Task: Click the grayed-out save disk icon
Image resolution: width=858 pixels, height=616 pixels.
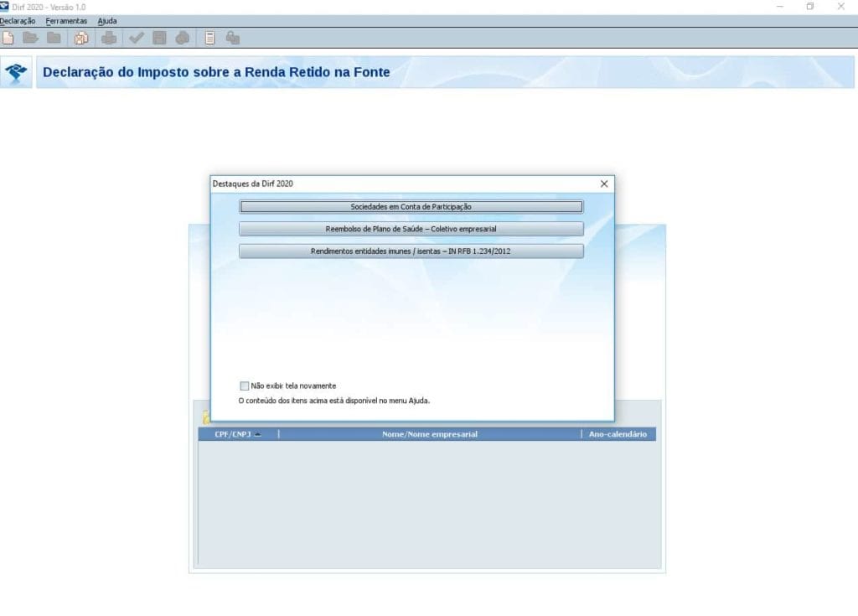Action: 159,38
